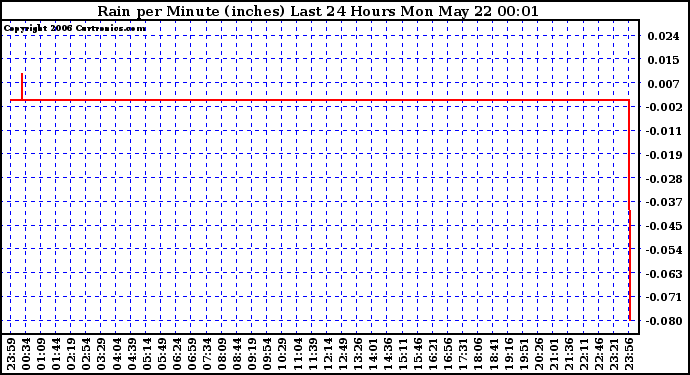The height and width of the screenshot is (375, 690).
Task: Click the x-axis time label 12:14
Action: (x=327, y=355)
